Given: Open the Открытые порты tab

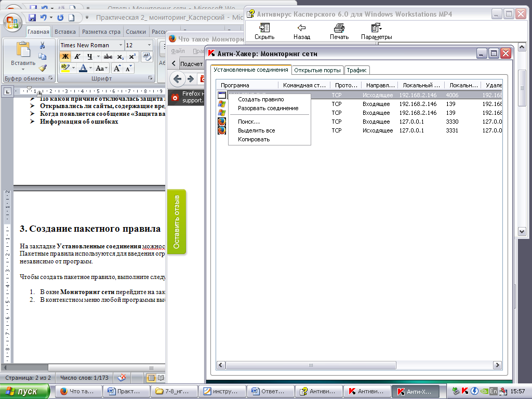Looking at the screenshot, I should 317,70.
